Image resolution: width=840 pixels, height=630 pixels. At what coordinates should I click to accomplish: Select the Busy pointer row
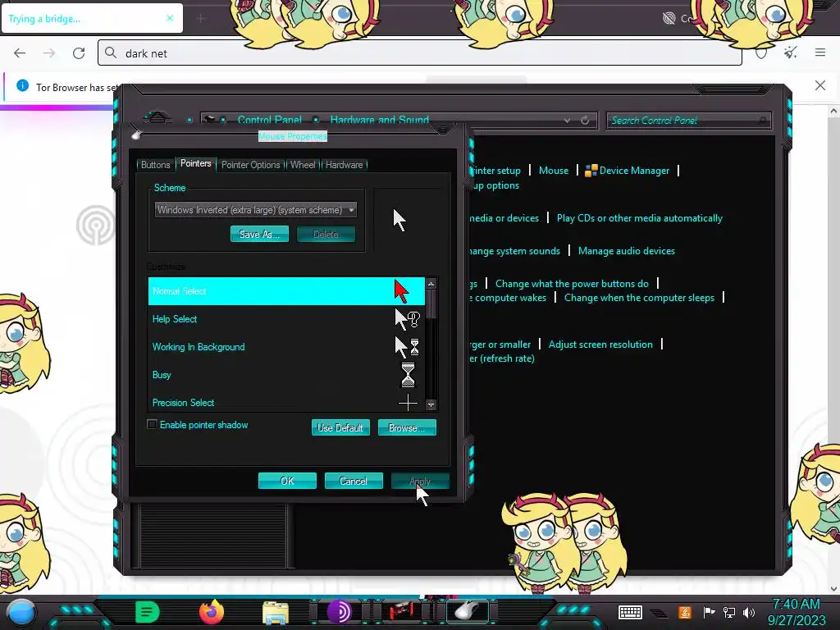[x=286, y=374]
